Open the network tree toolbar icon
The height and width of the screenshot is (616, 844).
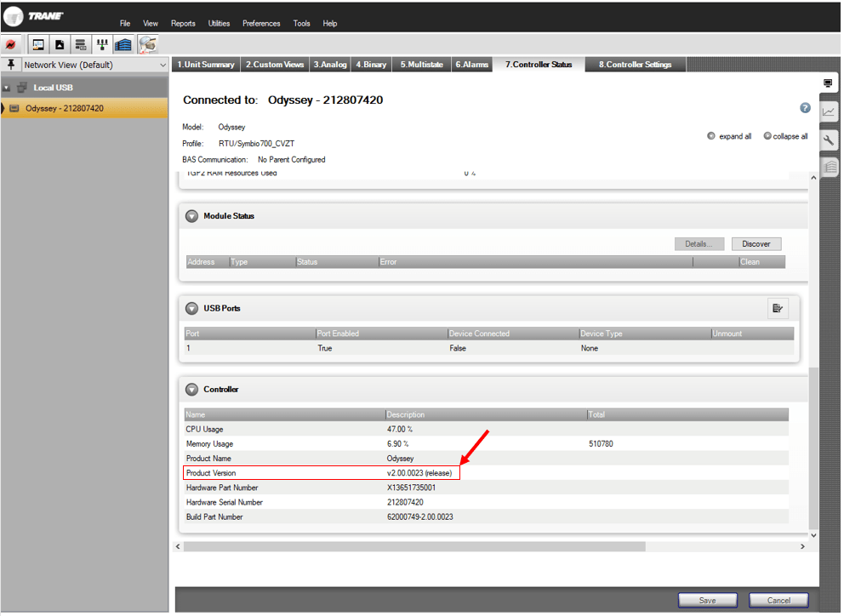(102, 43)
